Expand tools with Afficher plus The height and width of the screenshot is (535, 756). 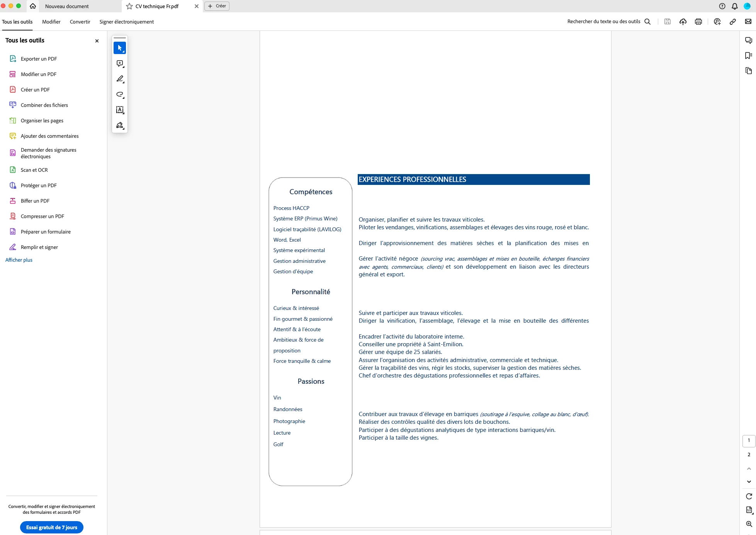pos(19,260)
